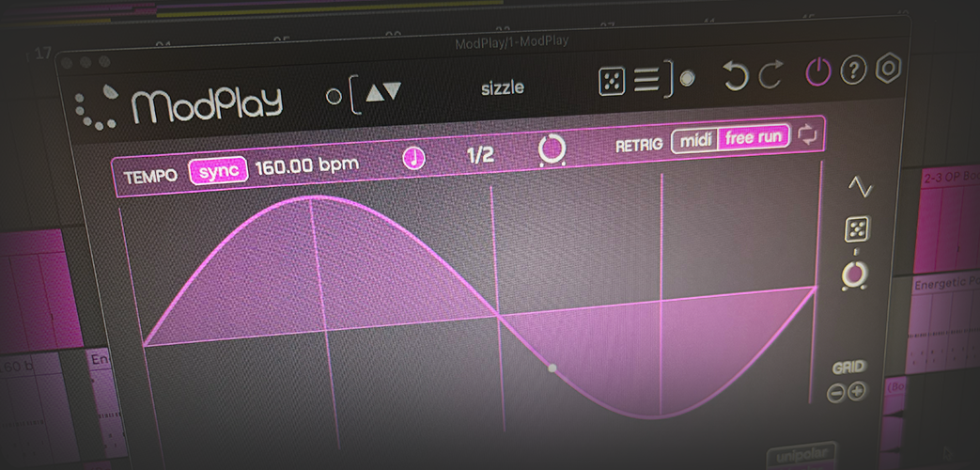Toggle the loop icon next to free run
This screenshot has height=470, width=980.
point(807,135)
